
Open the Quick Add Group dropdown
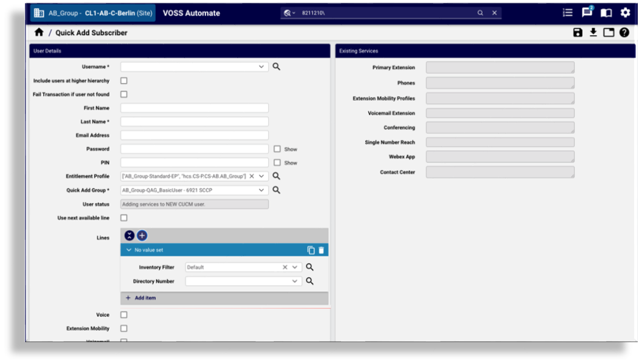[262, 190]
